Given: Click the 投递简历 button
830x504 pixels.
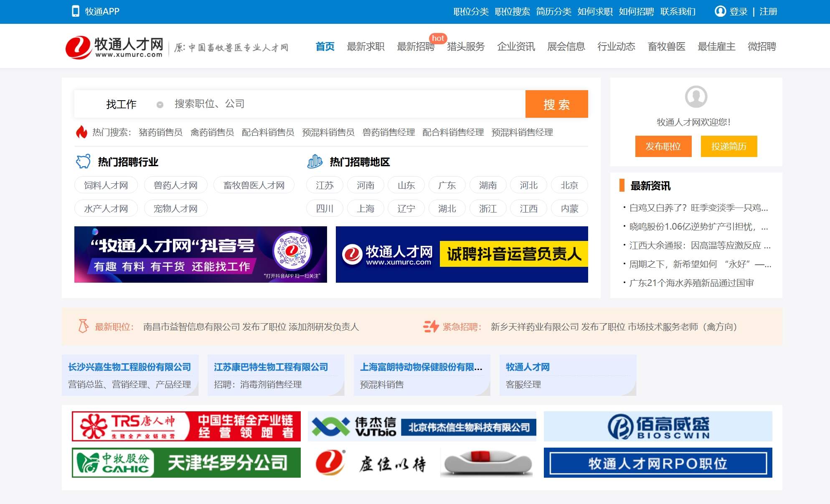Looking at the screenshot, I should tap(729, 146).
